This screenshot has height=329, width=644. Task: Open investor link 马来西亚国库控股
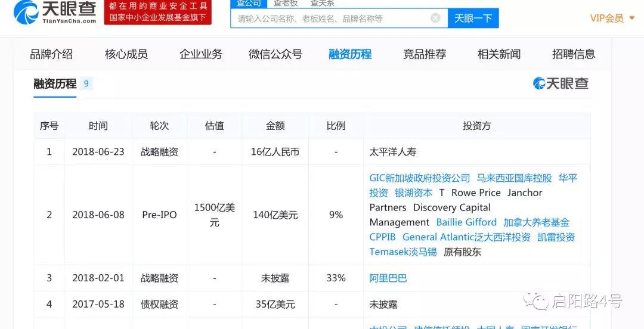tap(514, 178)
